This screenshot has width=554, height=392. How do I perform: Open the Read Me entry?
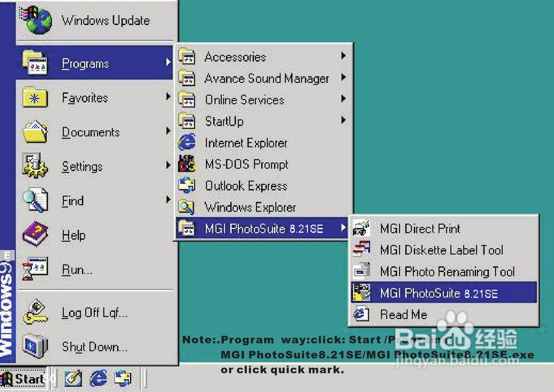(x=444, y=314)
